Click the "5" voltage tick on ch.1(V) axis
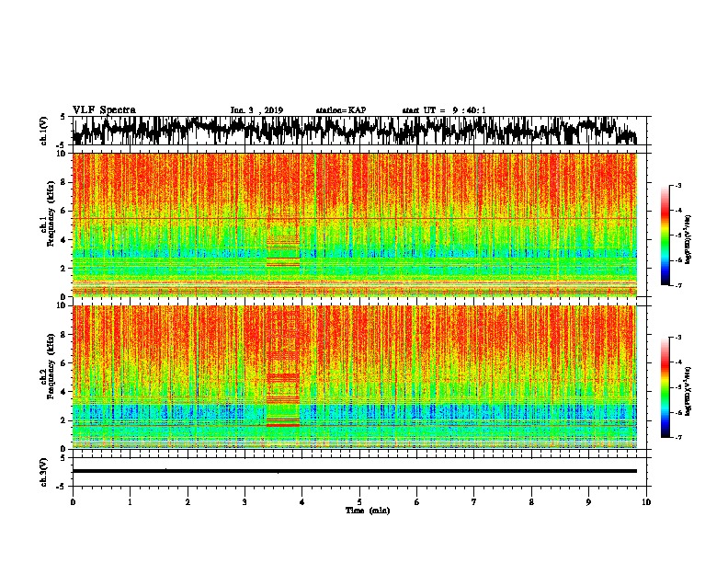728x563 pixels. [x=63, y=117]
